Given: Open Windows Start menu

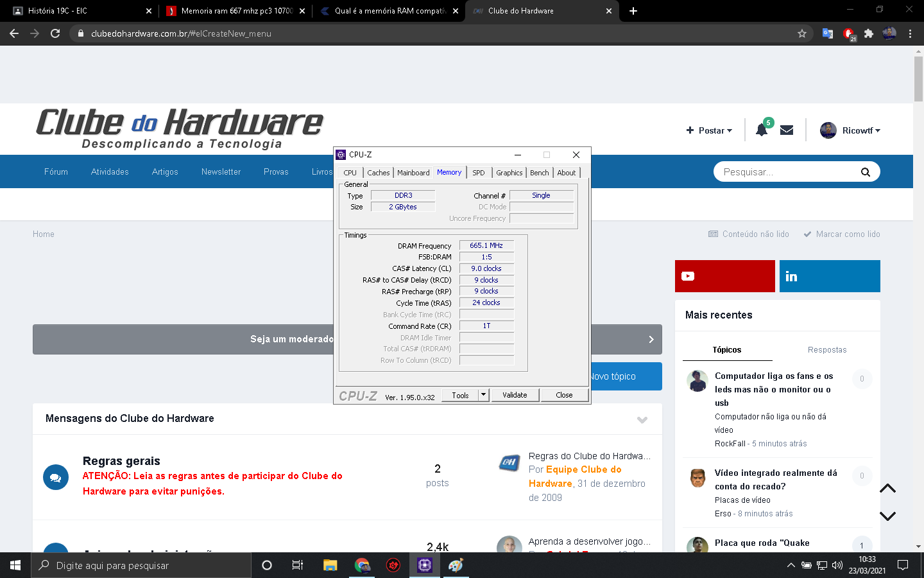Looking at the screenshot, I should point(15,565).
